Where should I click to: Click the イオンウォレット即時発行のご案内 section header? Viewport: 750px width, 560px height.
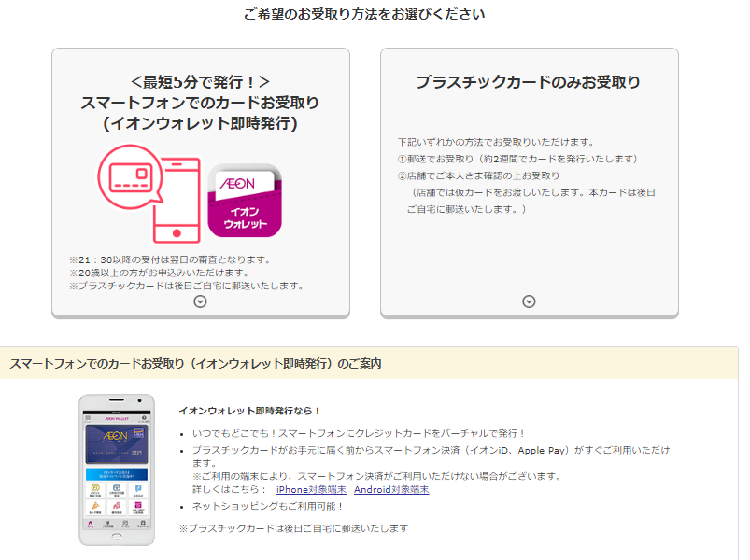369,363
